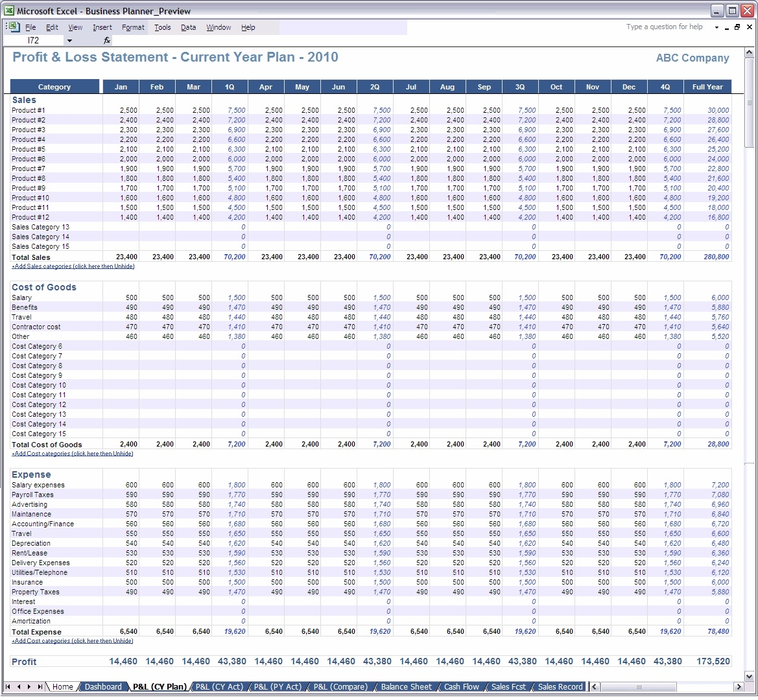
Task: Open the 'Type a question for help' dropdown
Action: click(717, 27)
